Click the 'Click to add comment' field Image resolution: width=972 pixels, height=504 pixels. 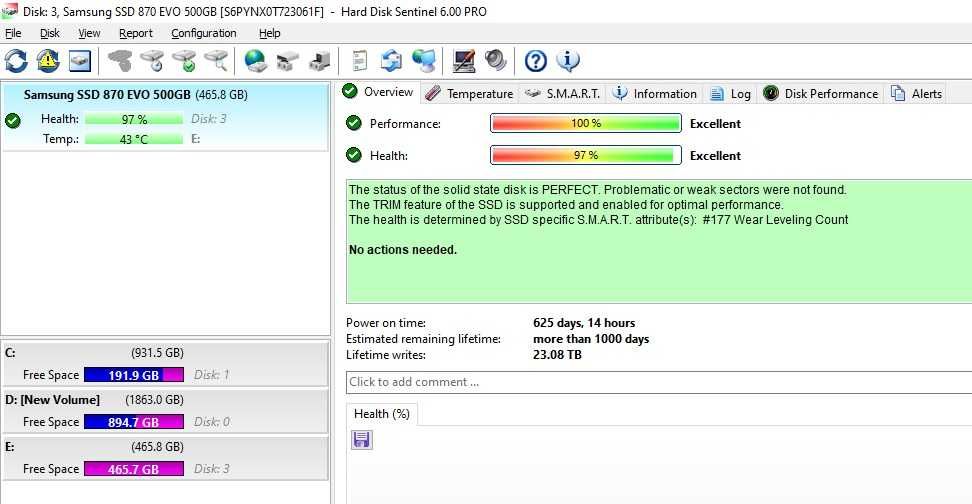pos(659,382)
